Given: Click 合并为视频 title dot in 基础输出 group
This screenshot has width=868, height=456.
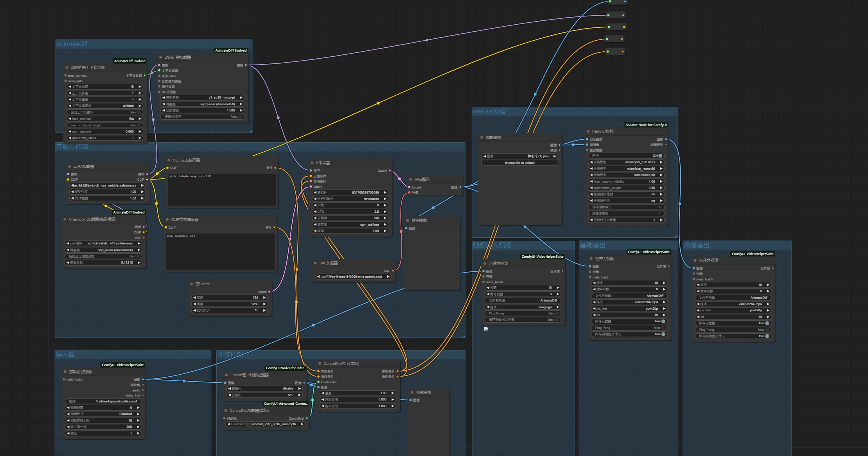Looking at the screenshot, I should 591,259.
